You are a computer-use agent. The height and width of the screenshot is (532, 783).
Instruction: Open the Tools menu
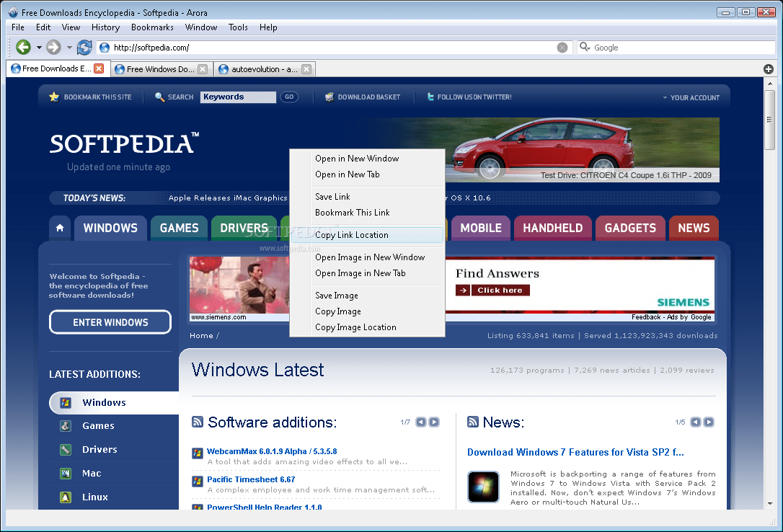pyautogui.click(x=238, y=27)
